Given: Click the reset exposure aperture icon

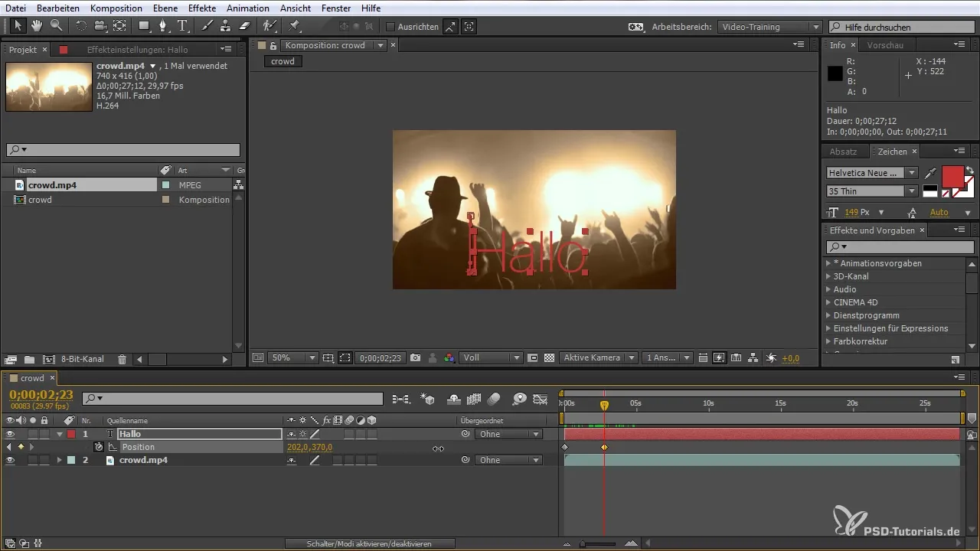Looking at the screenshot, I should [772, 357].
